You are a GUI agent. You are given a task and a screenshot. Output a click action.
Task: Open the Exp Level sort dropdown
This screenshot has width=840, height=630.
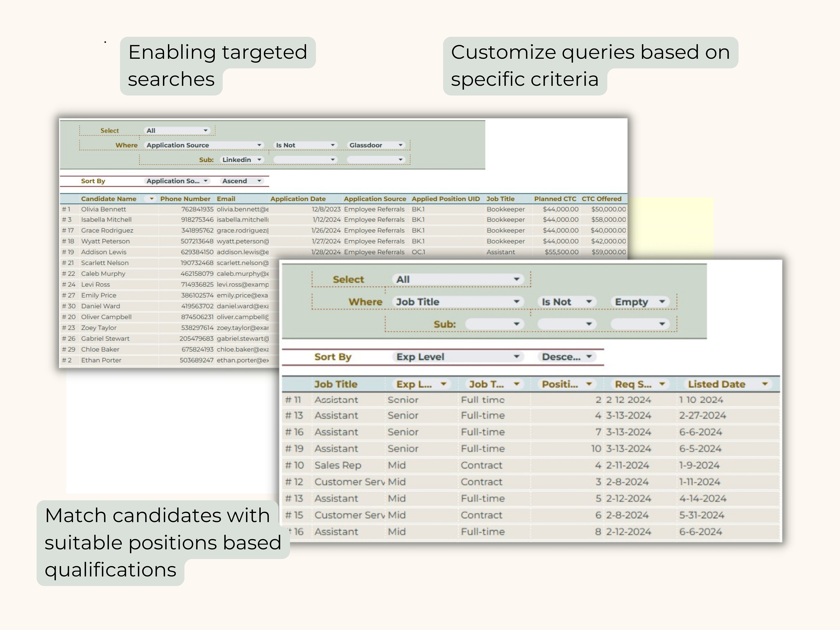click(x=517, y=357)
